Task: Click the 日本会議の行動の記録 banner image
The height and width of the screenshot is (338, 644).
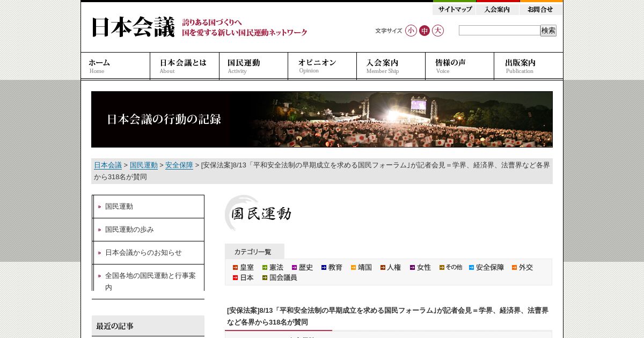Action: point(322,119)
